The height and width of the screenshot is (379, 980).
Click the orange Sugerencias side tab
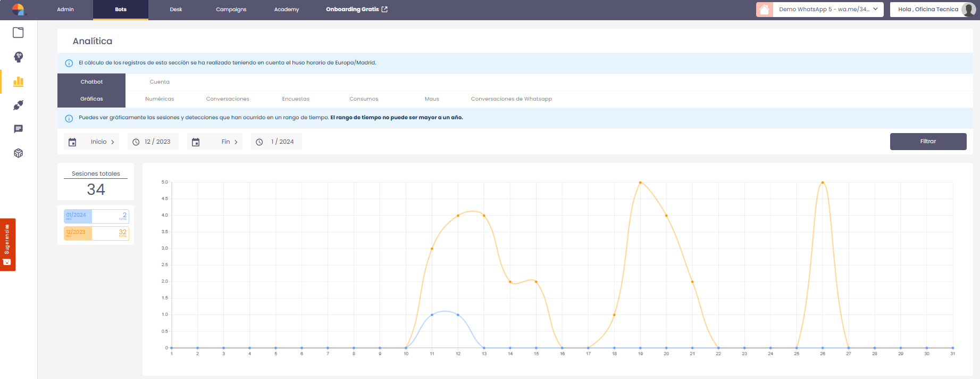click(7, 244)
